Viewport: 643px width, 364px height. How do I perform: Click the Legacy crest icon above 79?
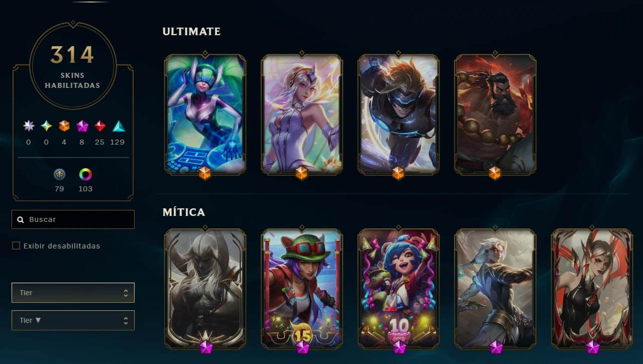coord(59,175)
